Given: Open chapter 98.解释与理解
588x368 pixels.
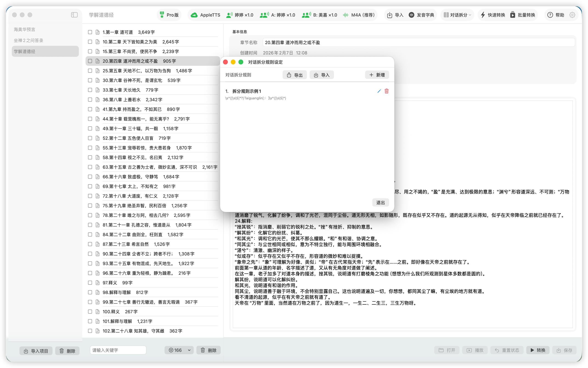Looking at the screenshot, I should click(153, 292).
